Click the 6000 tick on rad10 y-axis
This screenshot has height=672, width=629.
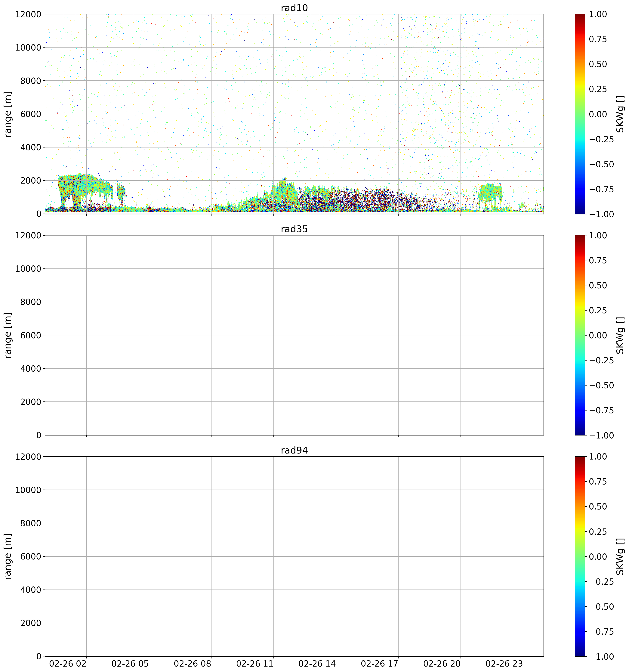tap(30, 114)
